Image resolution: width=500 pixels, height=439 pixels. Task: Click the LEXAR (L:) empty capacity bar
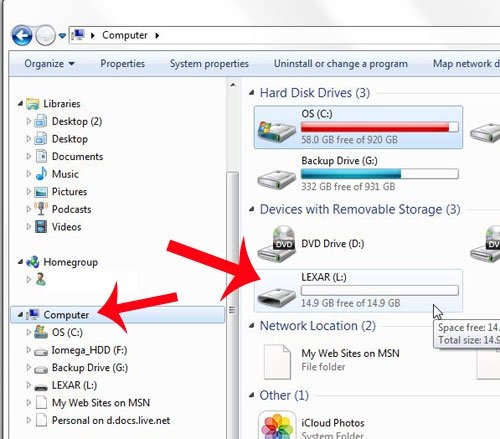click(x=380, y=290)
